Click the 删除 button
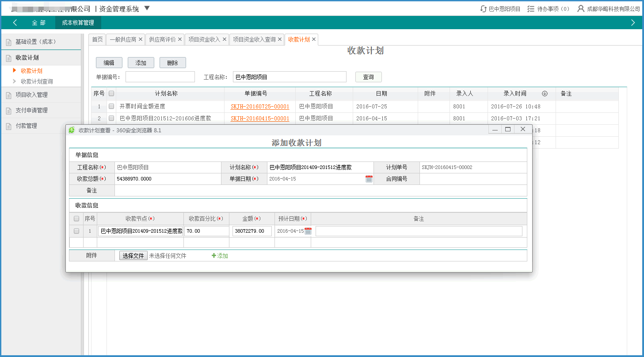 click(x=173, y=63)
